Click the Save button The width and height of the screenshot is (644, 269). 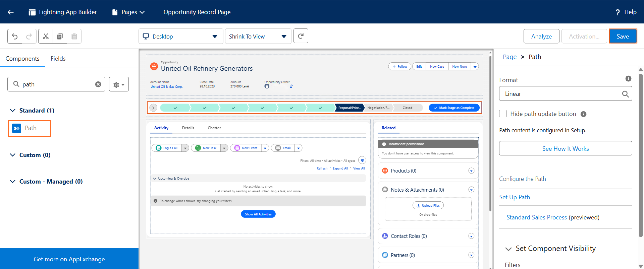623,36
